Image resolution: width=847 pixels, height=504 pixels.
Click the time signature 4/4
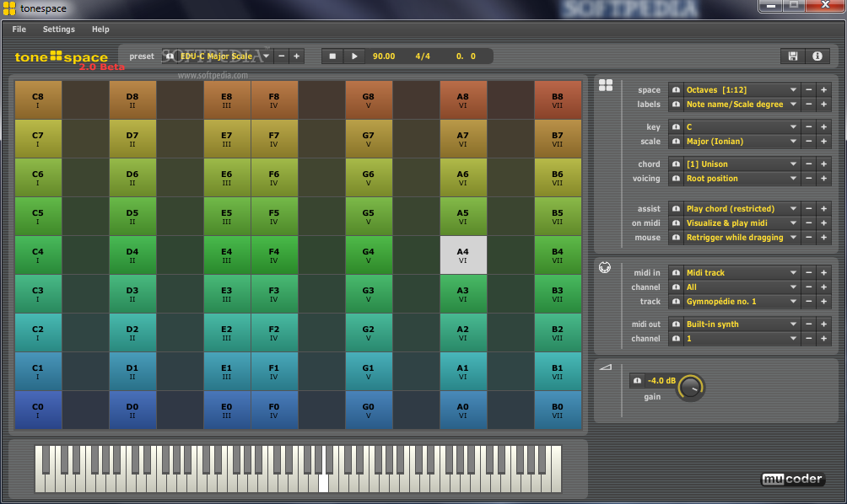pyautogui.click(x=423, y=56)
